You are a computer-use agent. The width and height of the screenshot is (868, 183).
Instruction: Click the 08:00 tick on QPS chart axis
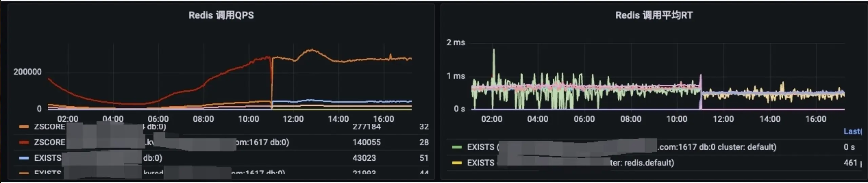pos(203,119)
